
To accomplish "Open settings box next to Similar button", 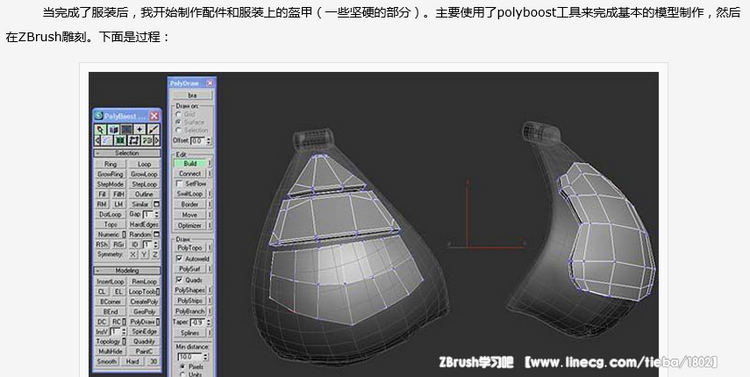I will click(x=156, y=204).
